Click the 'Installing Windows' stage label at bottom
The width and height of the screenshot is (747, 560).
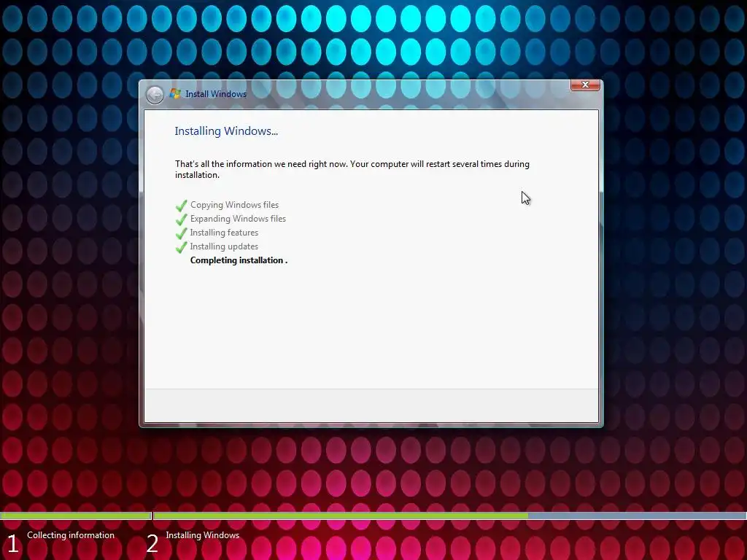click(x=203, y=535)
